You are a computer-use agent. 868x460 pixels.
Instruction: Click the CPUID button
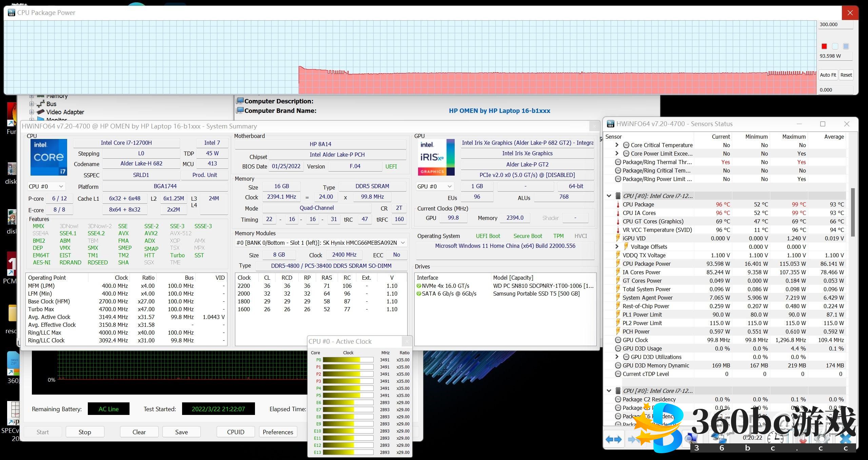pos(235,432)
